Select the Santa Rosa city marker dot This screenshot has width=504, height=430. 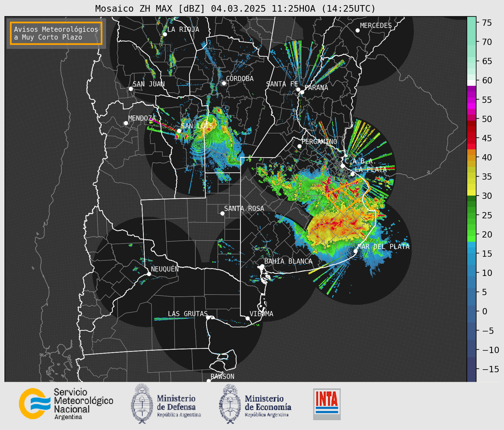[222, 213]
